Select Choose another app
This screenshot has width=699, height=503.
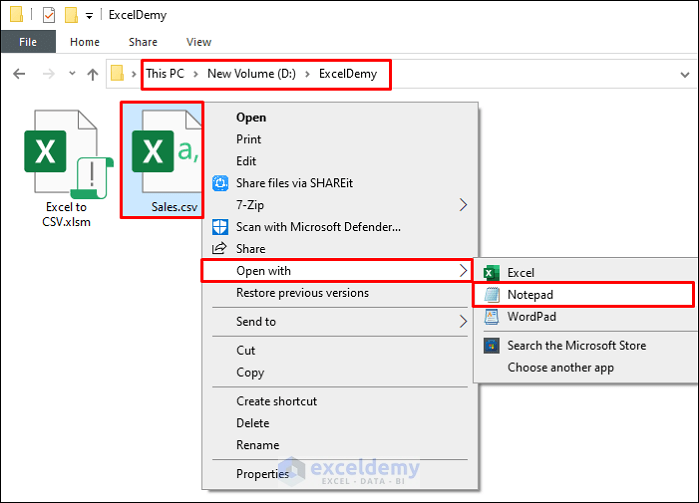pos(560,367)
